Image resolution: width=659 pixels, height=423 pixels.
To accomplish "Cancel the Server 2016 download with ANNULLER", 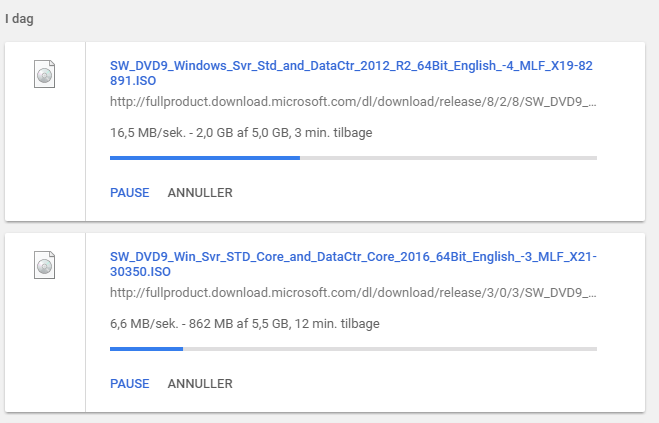I will [200, 383].
